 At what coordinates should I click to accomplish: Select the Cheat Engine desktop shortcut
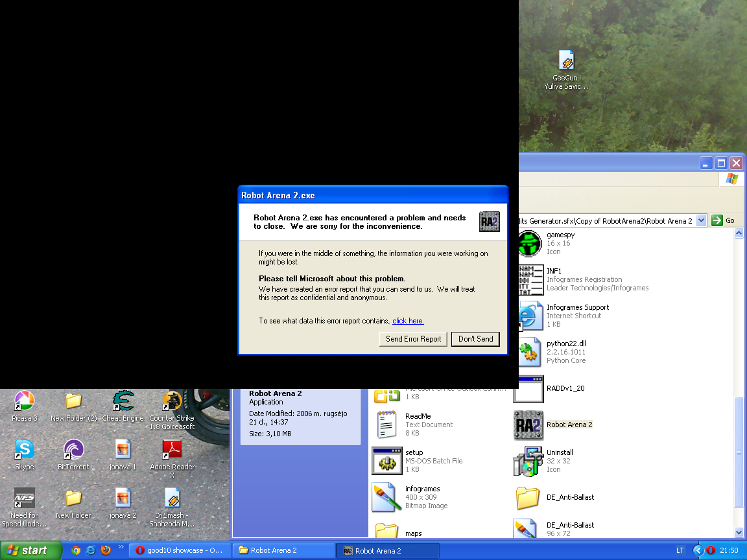[x=123, y=406]
